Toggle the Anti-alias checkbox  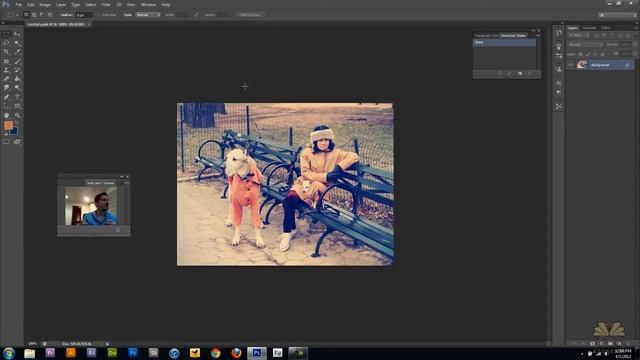tap(99, 15)
